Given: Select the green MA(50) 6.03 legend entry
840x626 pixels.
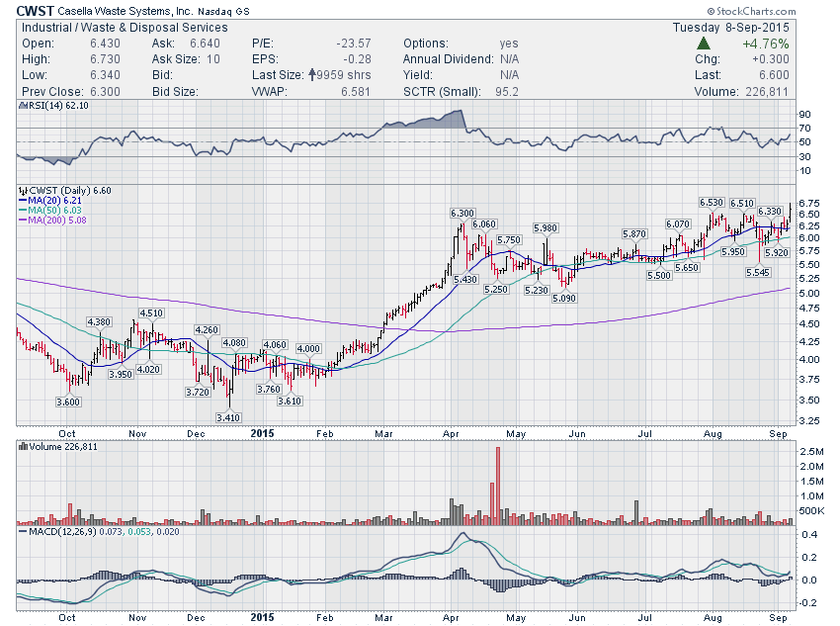Looking at the screenshot, I should pos(49,210).
